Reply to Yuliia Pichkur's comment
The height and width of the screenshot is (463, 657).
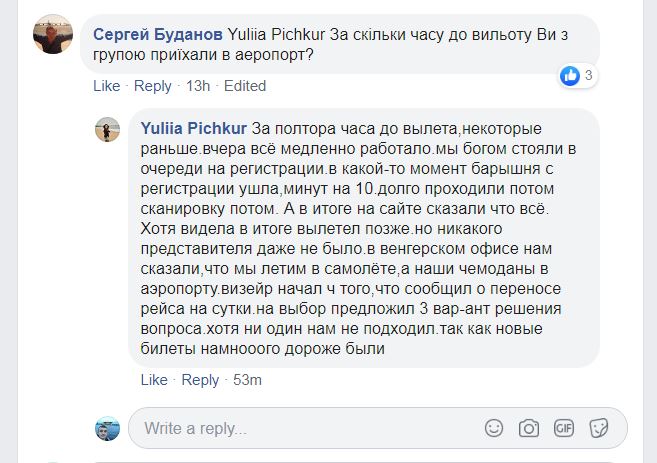click(x=200, y=380)
